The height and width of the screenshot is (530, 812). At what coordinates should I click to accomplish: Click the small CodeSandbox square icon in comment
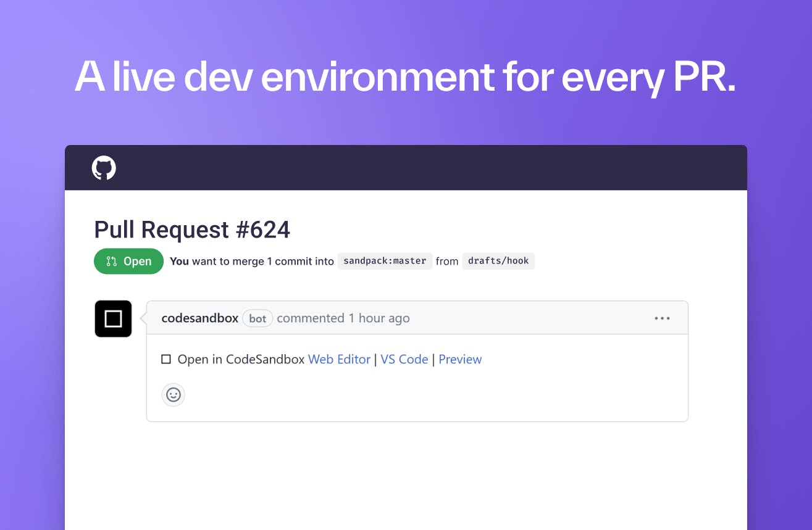coord(165,359)
